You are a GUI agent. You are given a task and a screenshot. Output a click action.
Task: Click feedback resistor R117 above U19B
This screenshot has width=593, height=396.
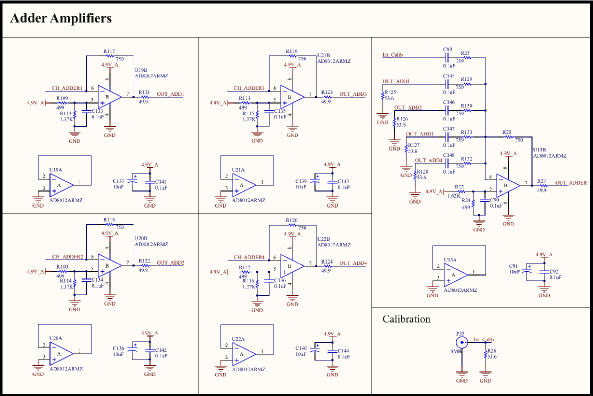pyautogui.click(x=109, y=55)
